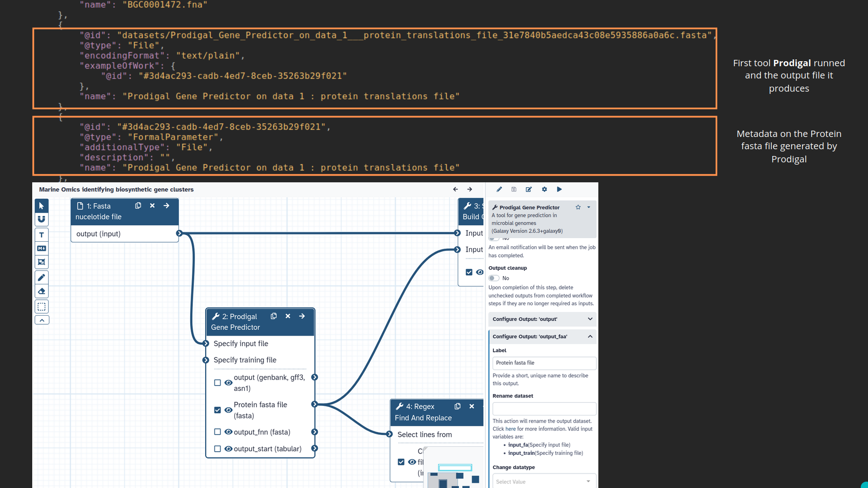868x488 pixels.
Task: Click the output (input) terminal of Fasta node
Action: pos(179,233)
